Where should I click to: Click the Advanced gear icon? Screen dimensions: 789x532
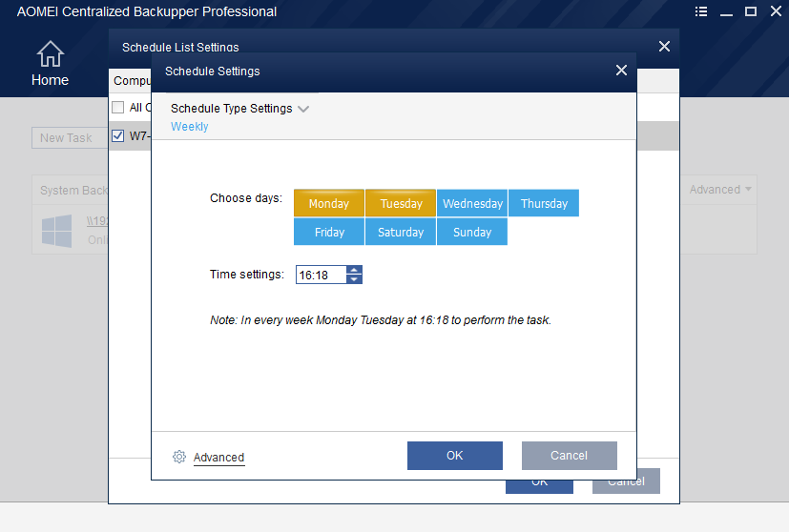[179, 457]
